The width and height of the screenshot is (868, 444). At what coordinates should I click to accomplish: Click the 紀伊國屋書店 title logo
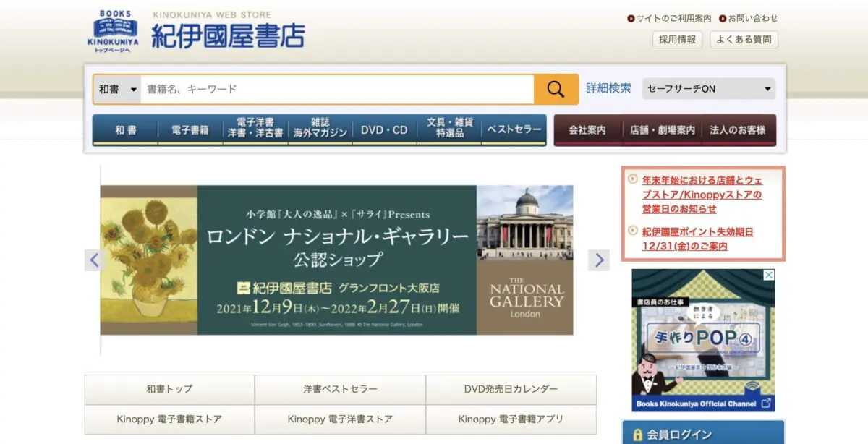pyautogui.click(x=228, y=35)
